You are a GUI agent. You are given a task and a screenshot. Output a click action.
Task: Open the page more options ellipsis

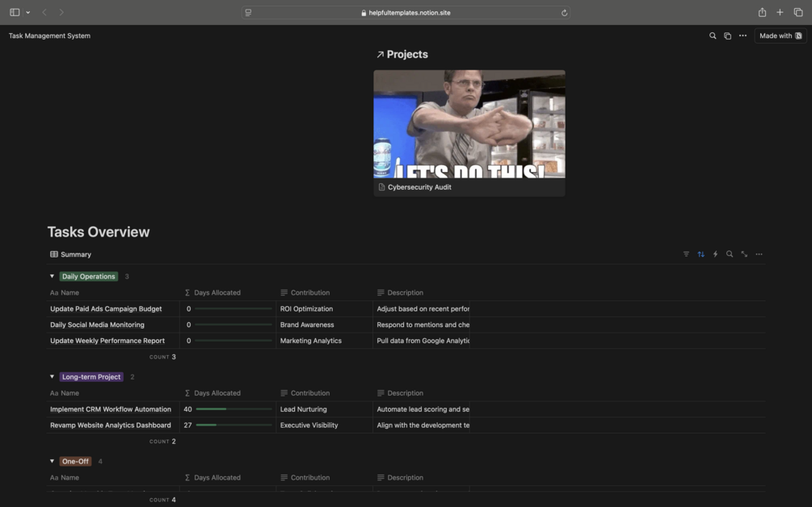click(743, 36)
